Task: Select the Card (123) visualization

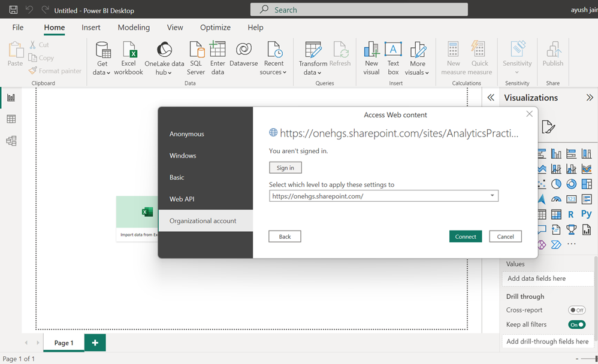Action: click(571, 199)
